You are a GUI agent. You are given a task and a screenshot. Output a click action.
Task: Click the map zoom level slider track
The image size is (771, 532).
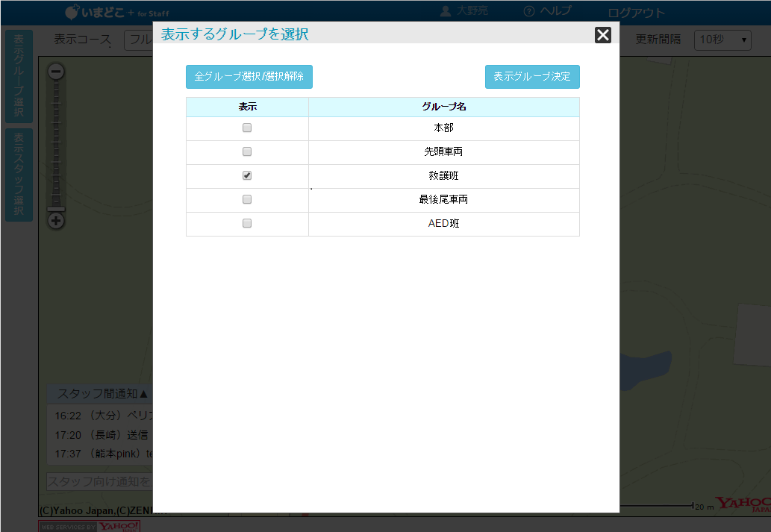56,142
